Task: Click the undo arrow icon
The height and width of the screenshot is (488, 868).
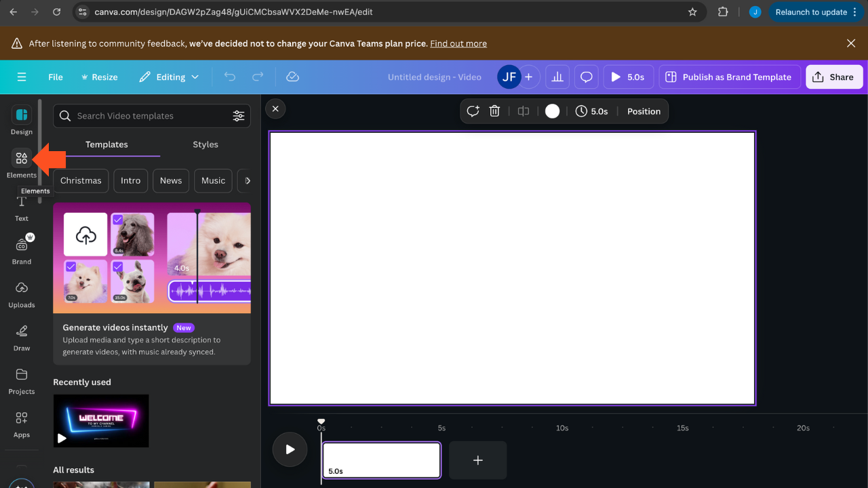Action: coord(229,77)
